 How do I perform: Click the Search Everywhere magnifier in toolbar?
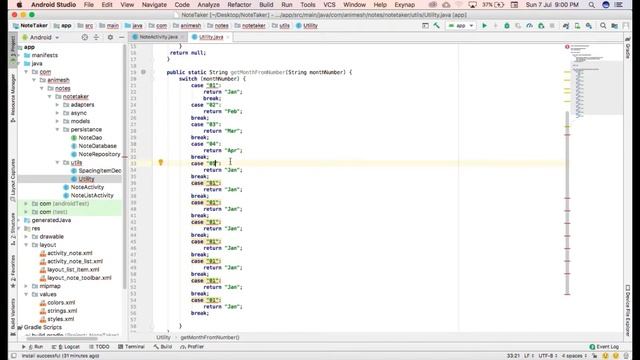[603, 26]
